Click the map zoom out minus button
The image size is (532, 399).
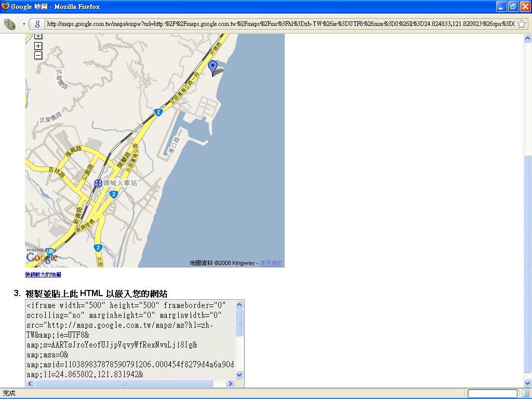pos(38,55)
